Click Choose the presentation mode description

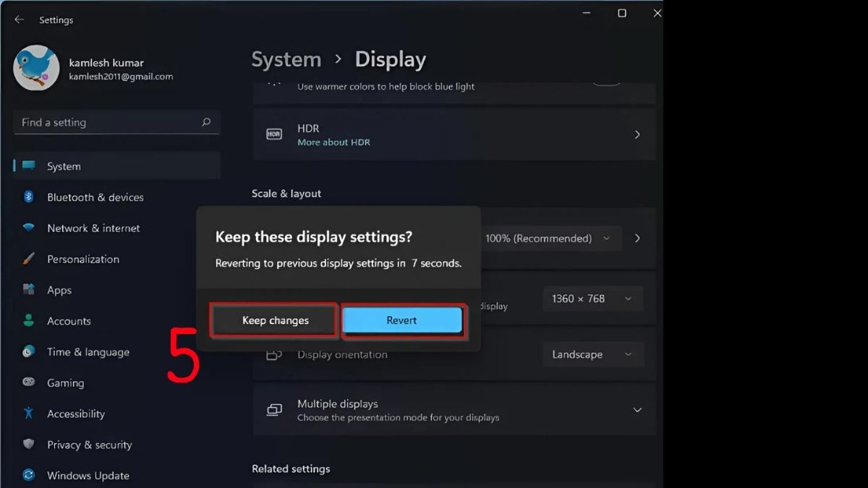(x=398, y=417)
